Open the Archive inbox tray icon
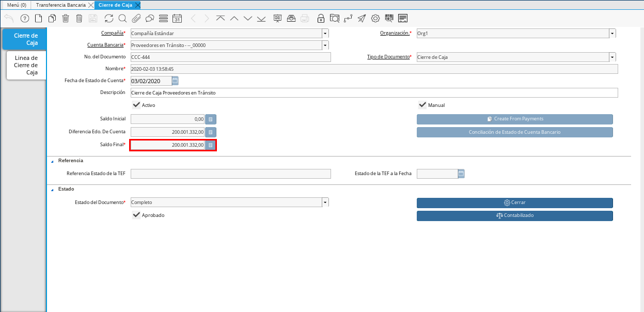Viewport: 644px width, 312px height. coord(291,19)
